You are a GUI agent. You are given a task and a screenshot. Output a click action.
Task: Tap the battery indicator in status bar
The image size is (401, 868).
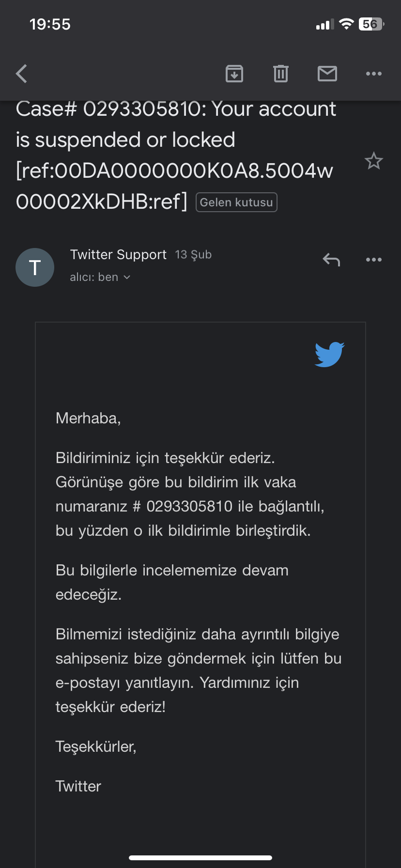point(371,24)
